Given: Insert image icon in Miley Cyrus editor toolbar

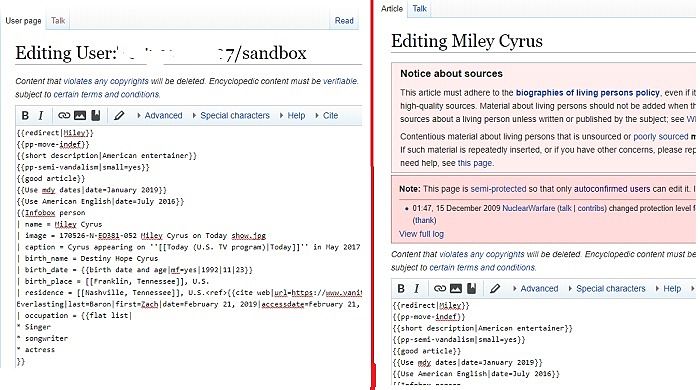Looking at the screenshot, I should click(456, 289).
